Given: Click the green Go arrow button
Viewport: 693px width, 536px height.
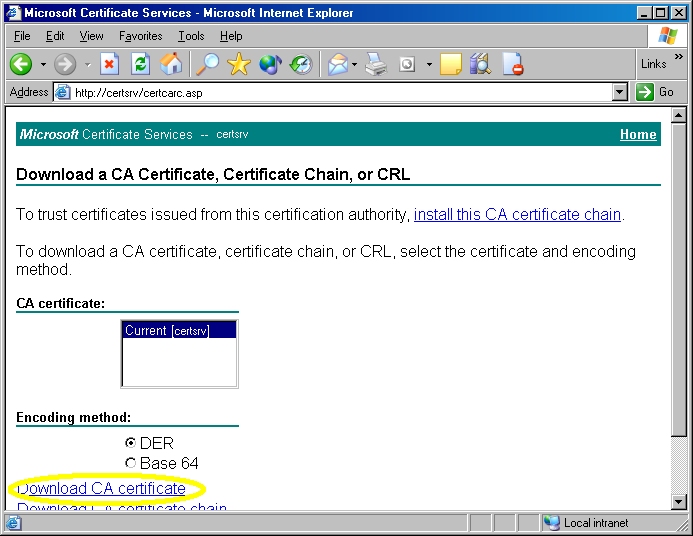Looking at the screenshot, I should click(645, 92).
